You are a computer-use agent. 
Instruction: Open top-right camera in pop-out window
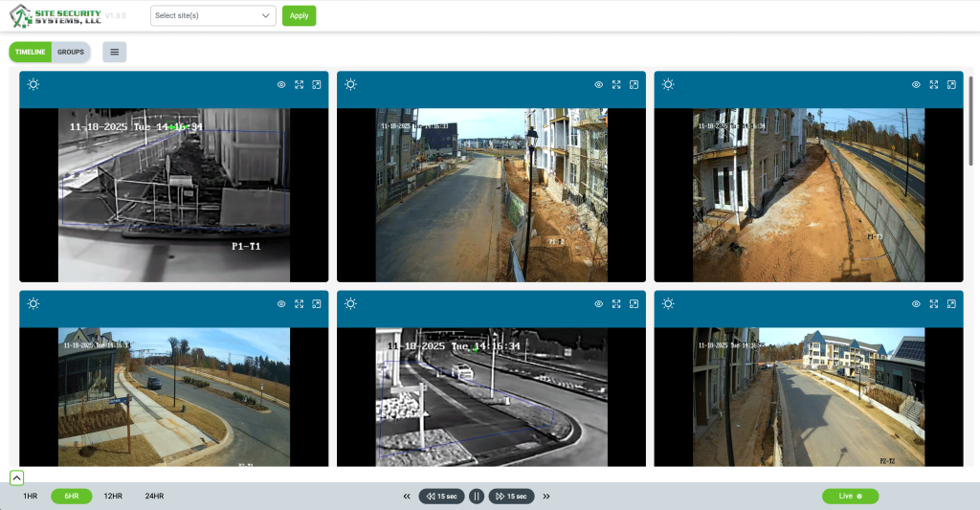click(951, 84)
